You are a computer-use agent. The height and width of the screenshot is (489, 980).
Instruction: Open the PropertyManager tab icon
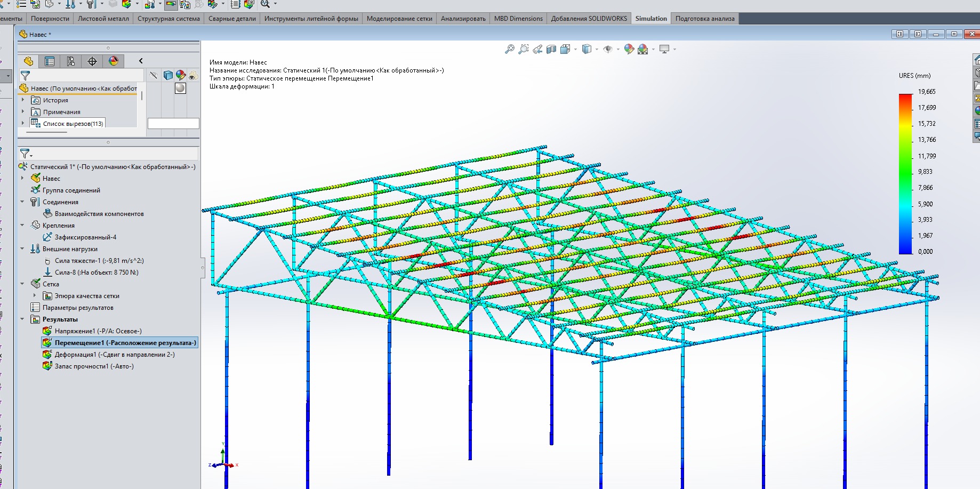point(50,61)
